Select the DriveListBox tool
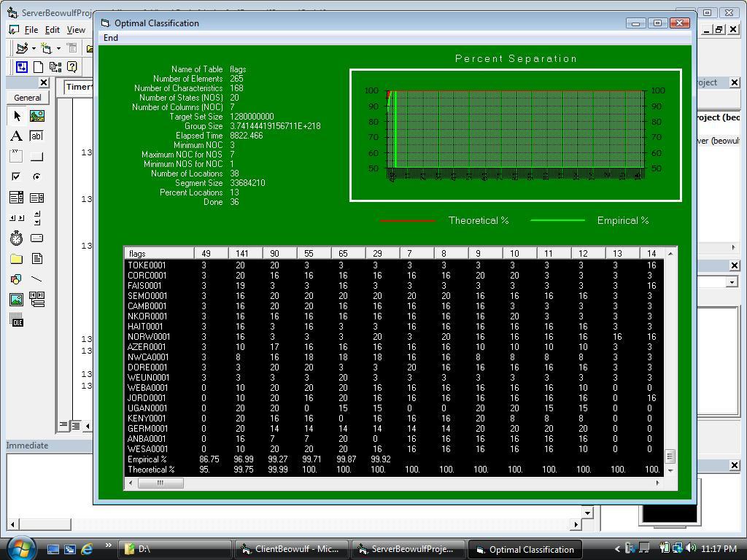 tap(36, 238)
